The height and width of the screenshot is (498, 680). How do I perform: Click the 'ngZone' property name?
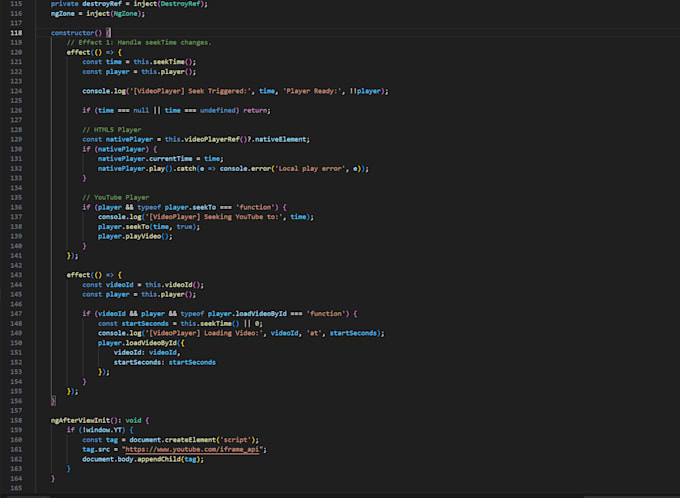coord(62,13)
